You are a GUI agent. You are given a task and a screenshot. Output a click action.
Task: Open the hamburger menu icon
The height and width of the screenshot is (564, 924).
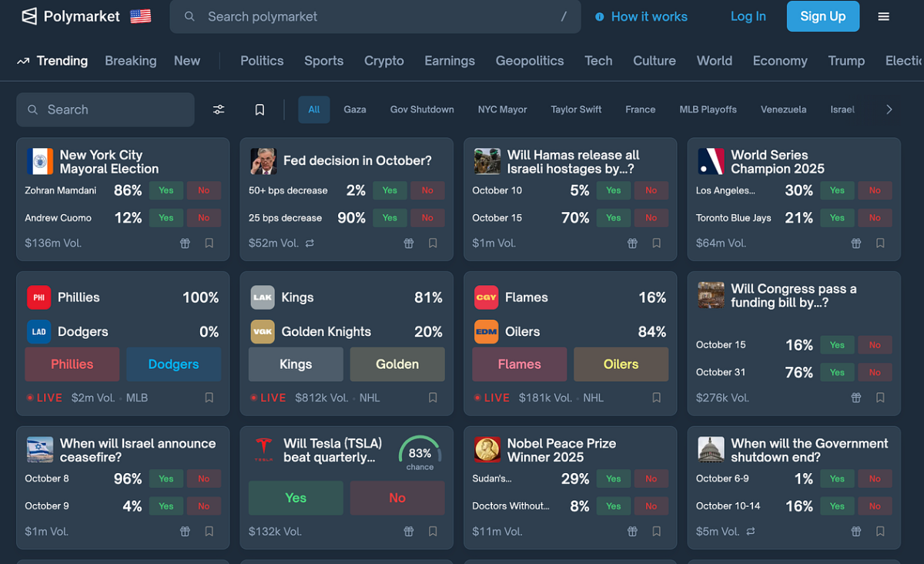[x=883, y=16]
